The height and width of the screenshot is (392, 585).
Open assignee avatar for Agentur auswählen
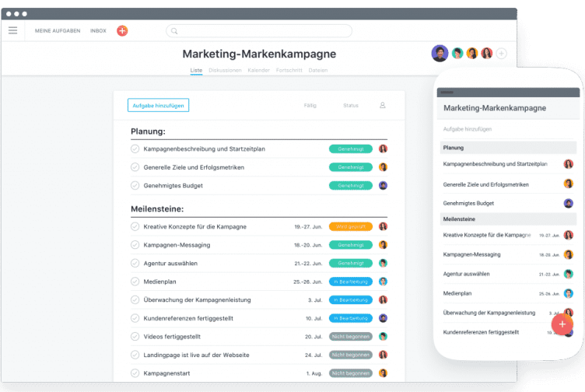point(384,263)
